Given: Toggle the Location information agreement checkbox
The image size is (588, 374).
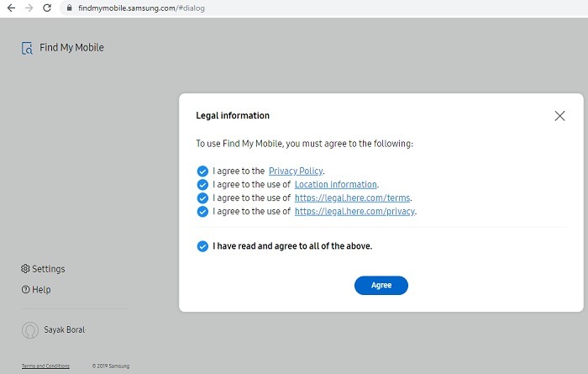Looking at the screenshot, I should (202, 185).
